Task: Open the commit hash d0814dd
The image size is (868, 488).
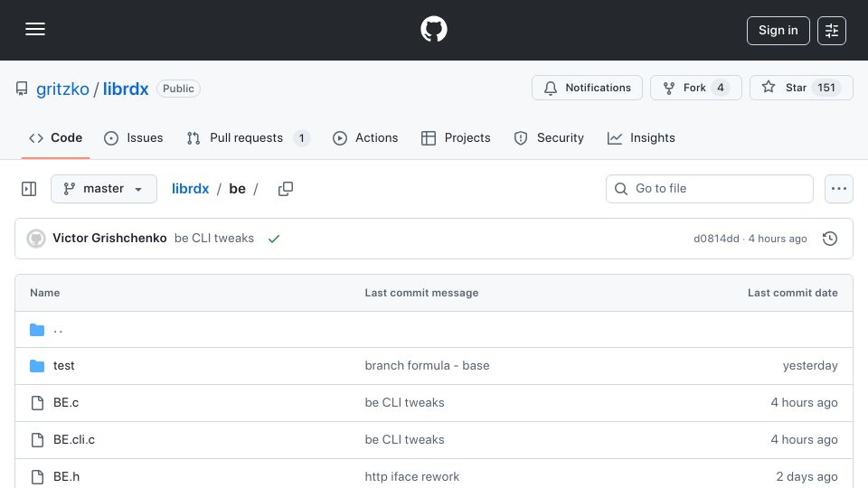Action: 716,239
